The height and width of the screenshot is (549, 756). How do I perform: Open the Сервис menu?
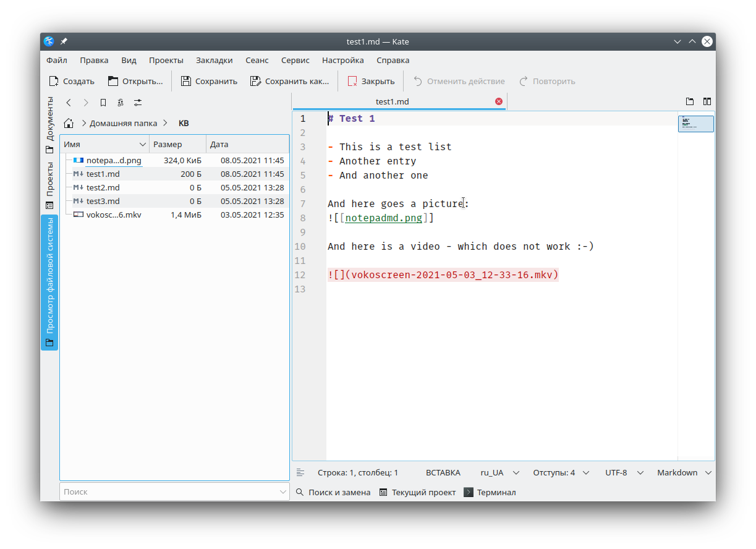click(x=295, y=60)
